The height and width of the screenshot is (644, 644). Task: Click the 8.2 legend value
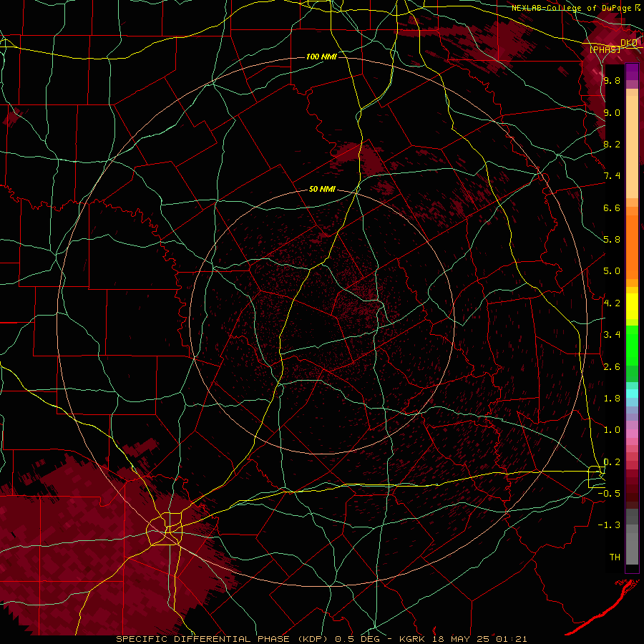point(612,144)
